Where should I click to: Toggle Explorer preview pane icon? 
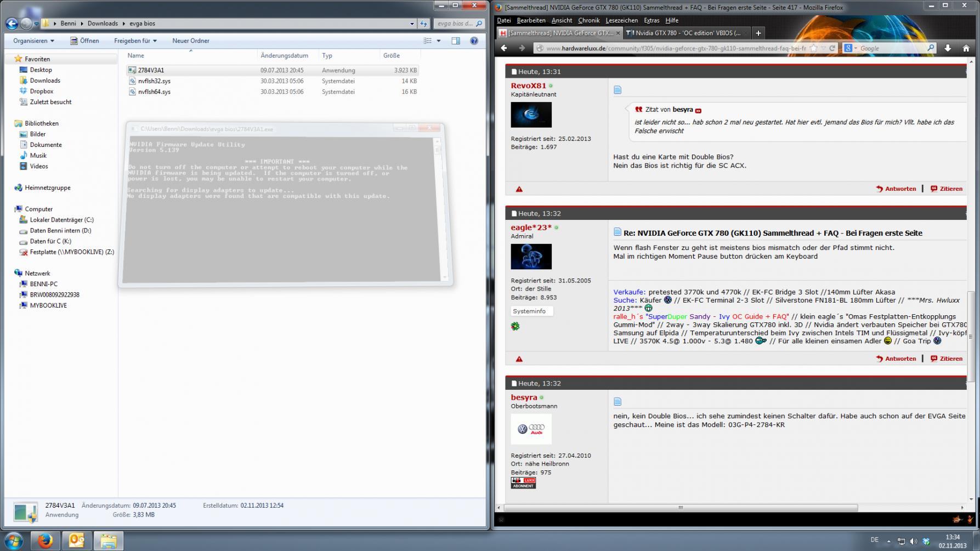click(456, 41)
